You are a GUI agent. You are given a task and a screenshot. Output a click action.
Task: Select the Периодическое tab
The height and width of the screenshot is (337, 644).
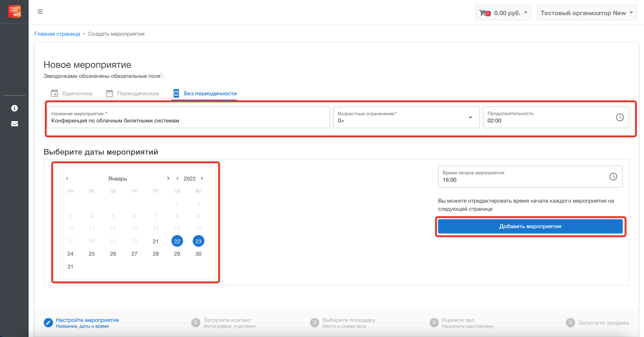click(132, 93)
